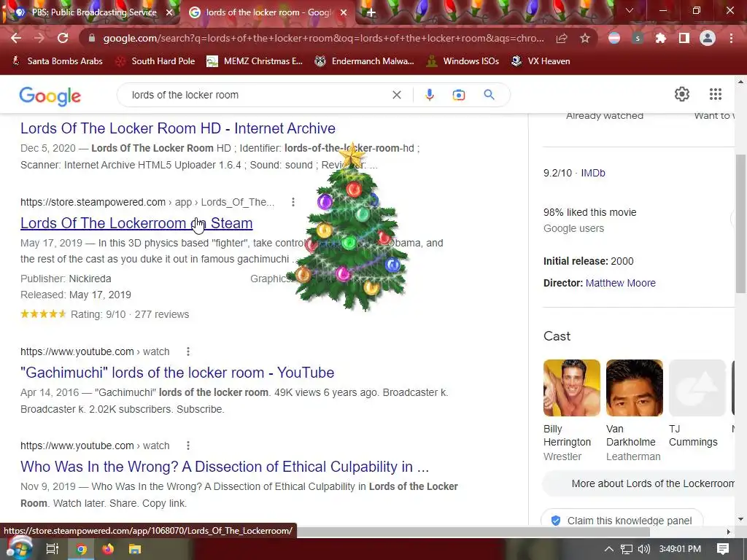This screenshot has height=560, width=747.
Task: Click into the Google search field
Action: [x=258, y=95]
